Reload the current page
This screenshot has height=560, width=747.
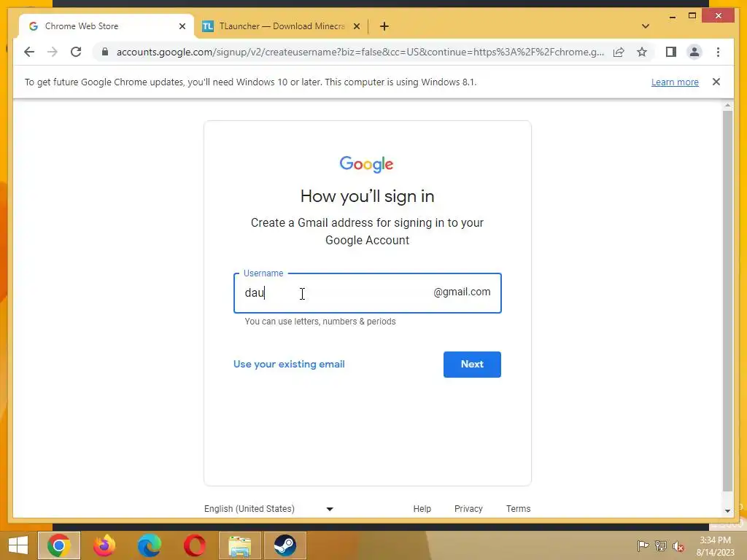coord(76,52)
